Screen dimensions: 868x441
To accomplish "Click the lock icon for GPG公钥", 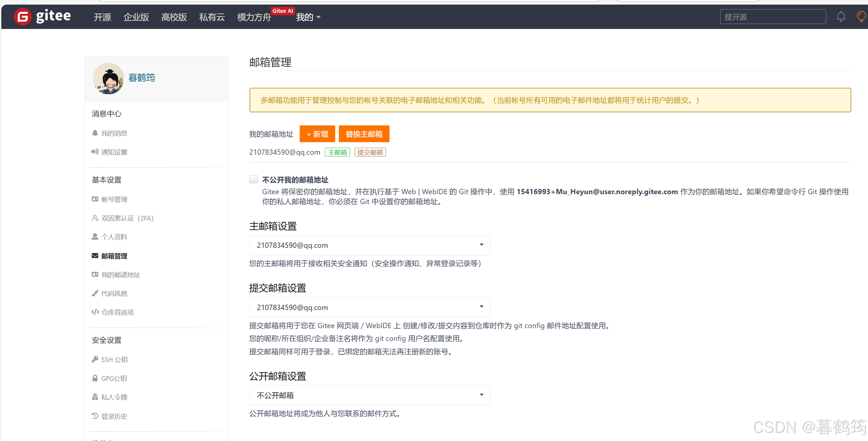I will [x=95, y=378].
